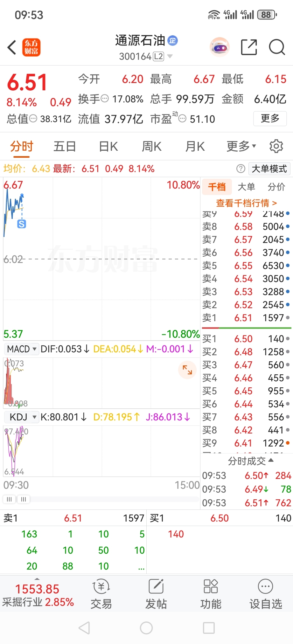Tap the 09:53 6.49 trade row

[x=247, y=489]
